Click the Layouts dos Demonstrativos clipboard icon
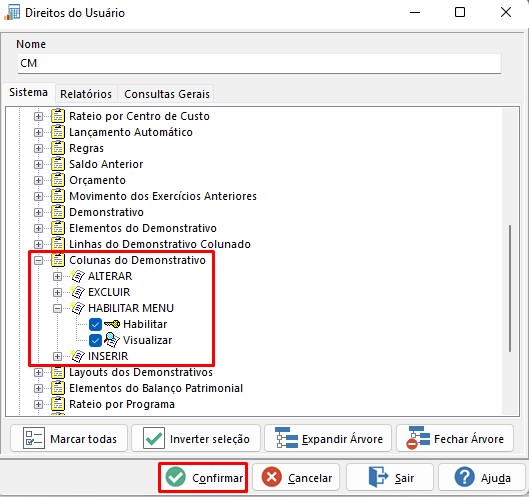529x497 pixels. pos(58,372)
